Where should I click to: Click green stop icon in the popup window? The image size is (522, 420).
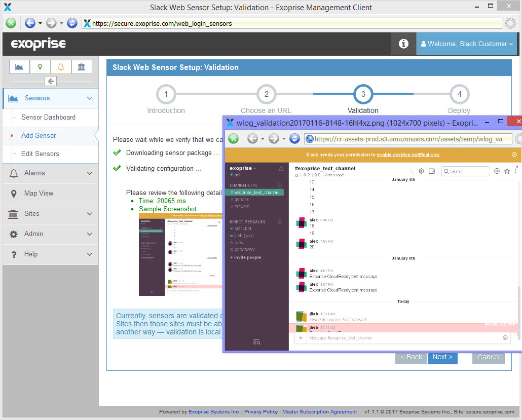(233, 138)
